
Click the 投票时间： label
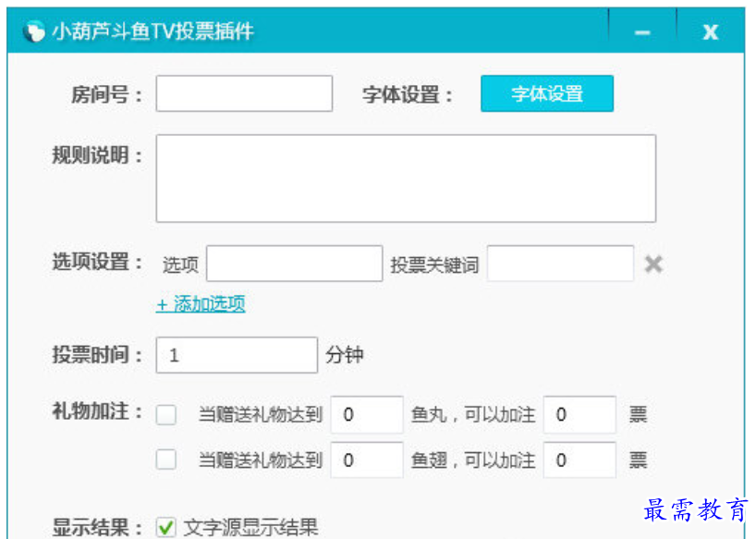click(x=97, y=355)
